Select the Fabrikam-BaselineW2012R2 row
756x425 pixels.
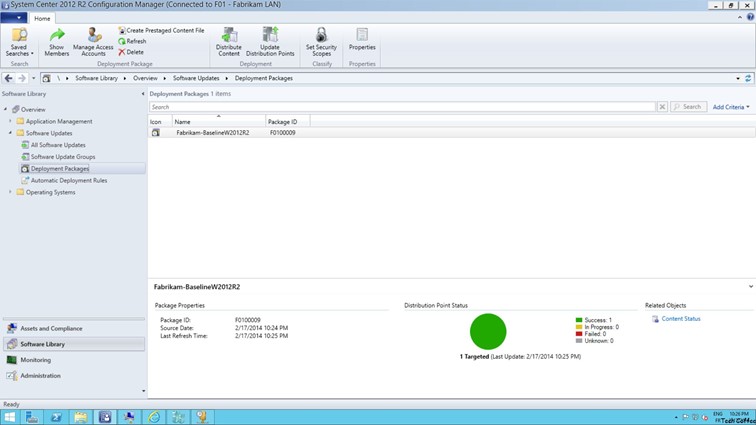(x=452, y=133)
